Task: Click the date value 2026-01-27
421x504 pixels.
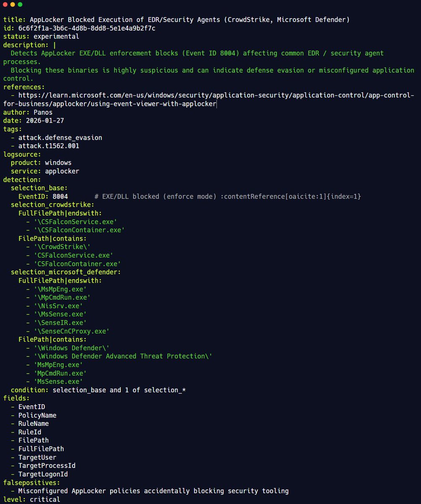Action: click(x=45, y=121)
